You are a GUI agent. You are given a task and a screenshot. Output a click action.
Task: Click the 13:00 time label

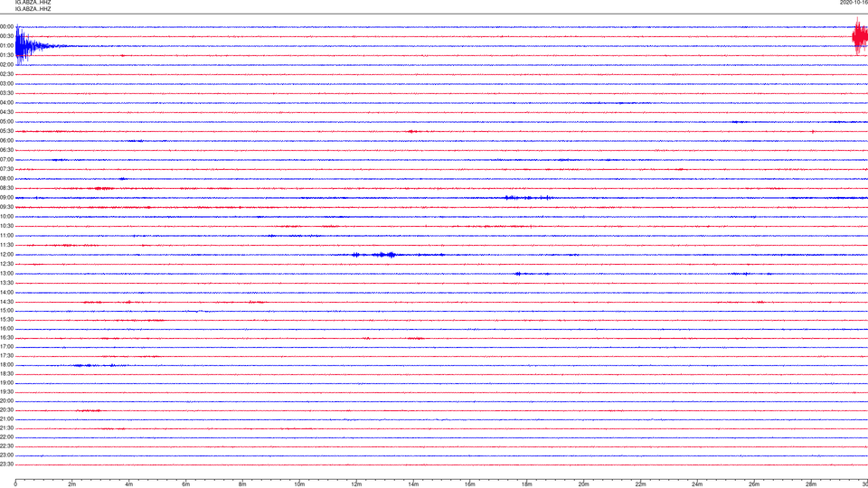click(x=6, y=273)
